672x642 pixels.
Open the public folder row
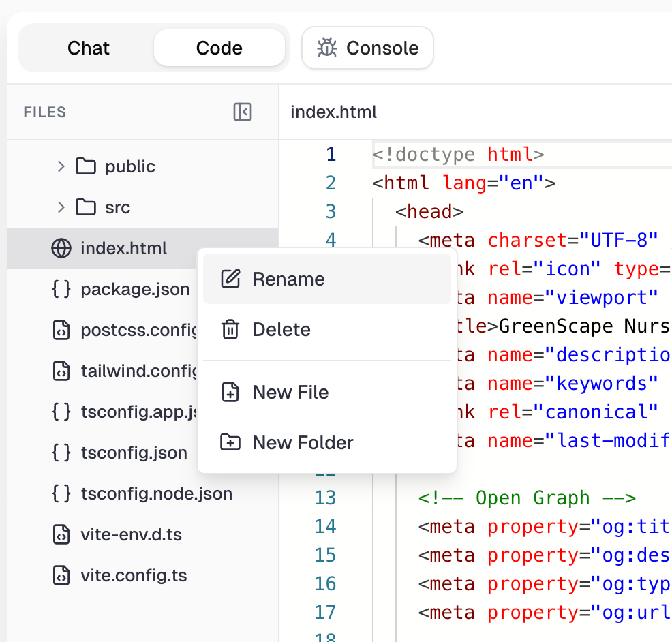coord(142,166)
